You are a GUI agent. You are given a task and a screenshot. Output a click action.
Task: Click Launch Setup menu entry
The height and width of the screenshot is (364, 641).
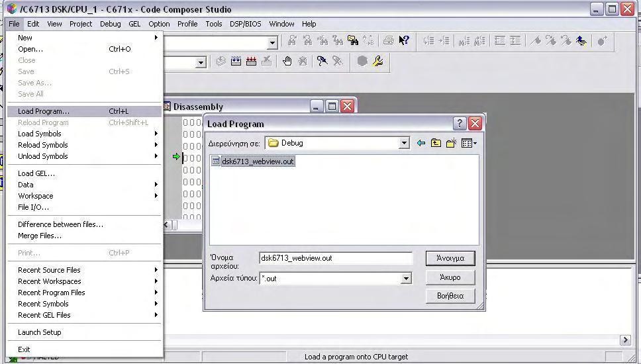[x=84, y=332]
